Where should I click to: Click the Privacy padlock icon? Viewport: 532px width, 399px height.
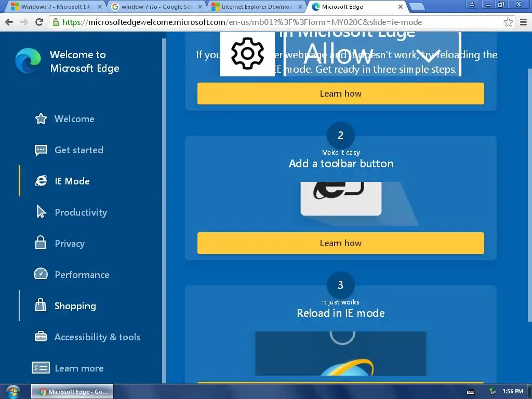tap(41, 242)
